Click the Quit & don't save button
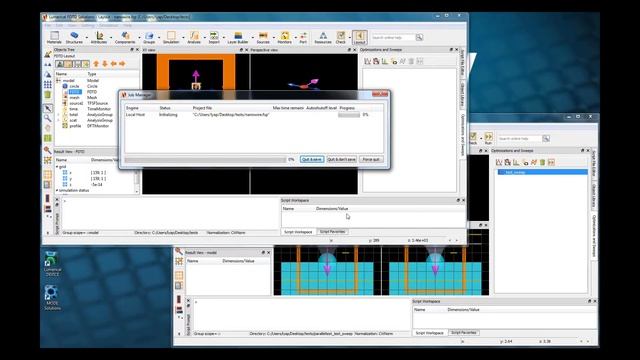 click(342, 159)
